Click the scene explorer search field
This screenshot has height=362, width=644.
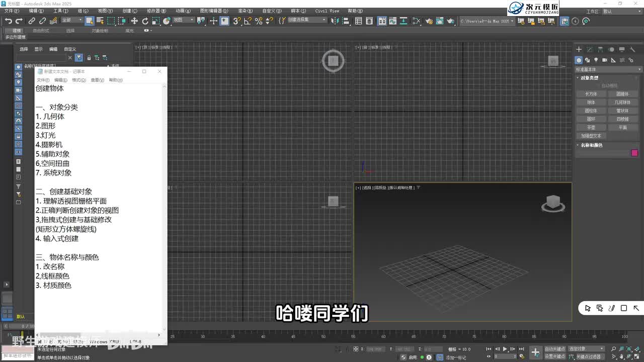41,58
